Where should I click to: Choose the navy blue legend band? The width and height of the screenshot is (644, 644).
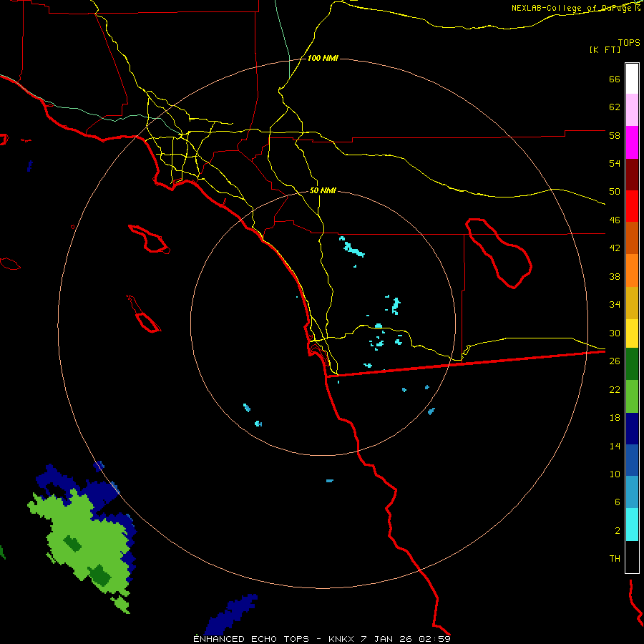[x=632, y=429]
